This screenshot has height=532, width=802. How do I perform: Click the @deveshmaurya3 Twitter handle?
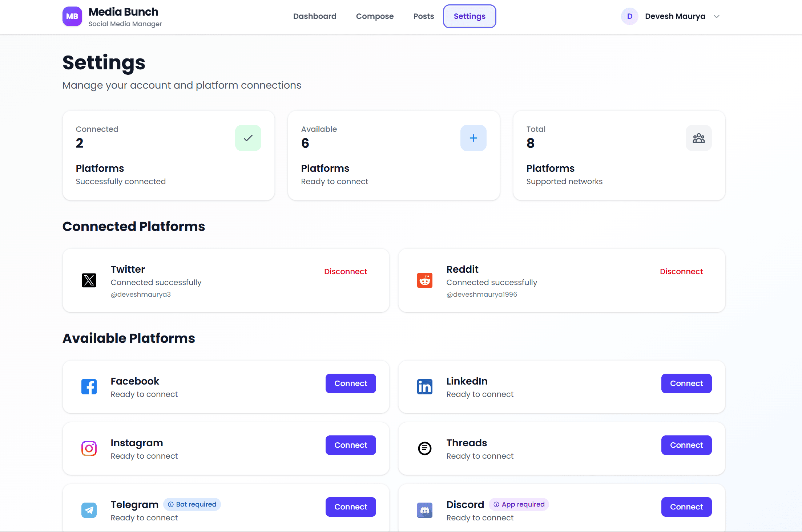[141, 295]
